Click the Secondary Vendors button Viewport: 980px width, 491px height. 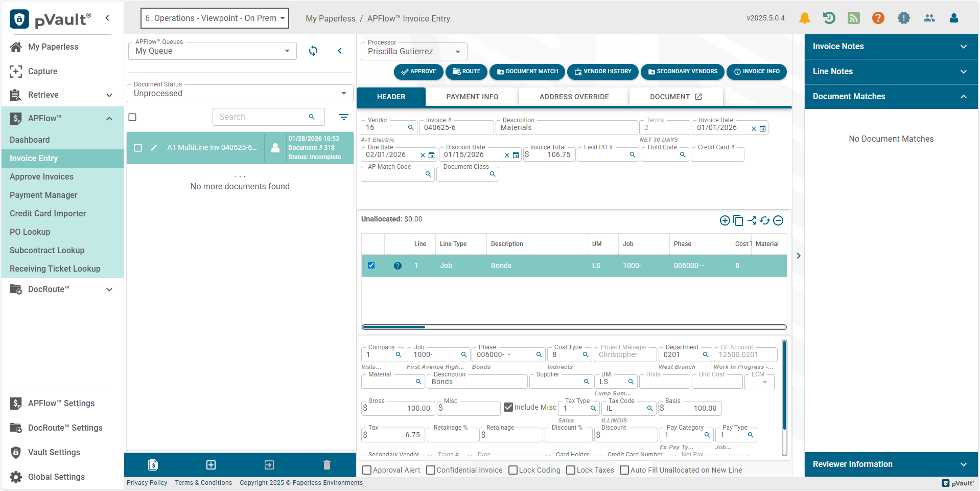[683, 72]
